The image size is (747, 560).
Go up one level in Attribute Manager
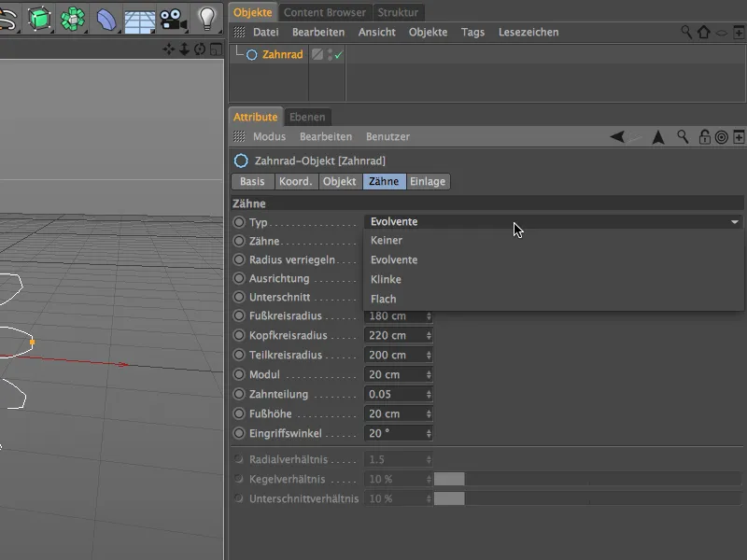pyautogui.click(x=658, y=137)
